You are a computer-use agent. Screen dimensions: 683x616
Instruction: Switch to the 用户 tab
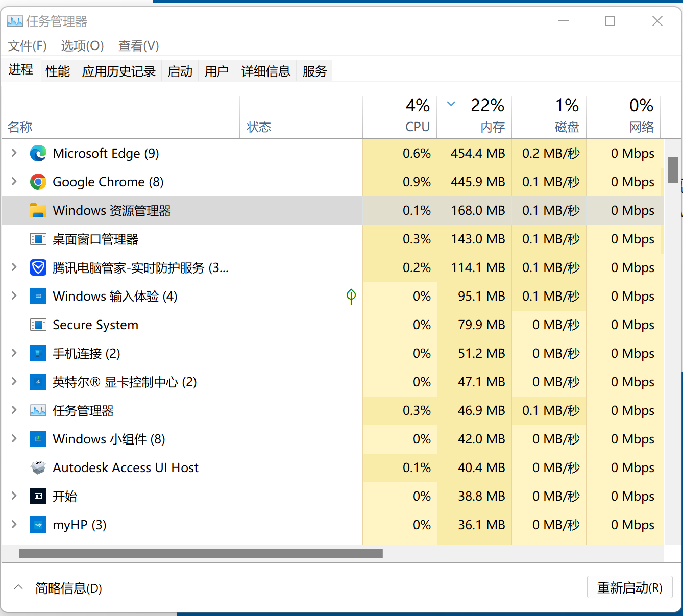coord(217,71)
